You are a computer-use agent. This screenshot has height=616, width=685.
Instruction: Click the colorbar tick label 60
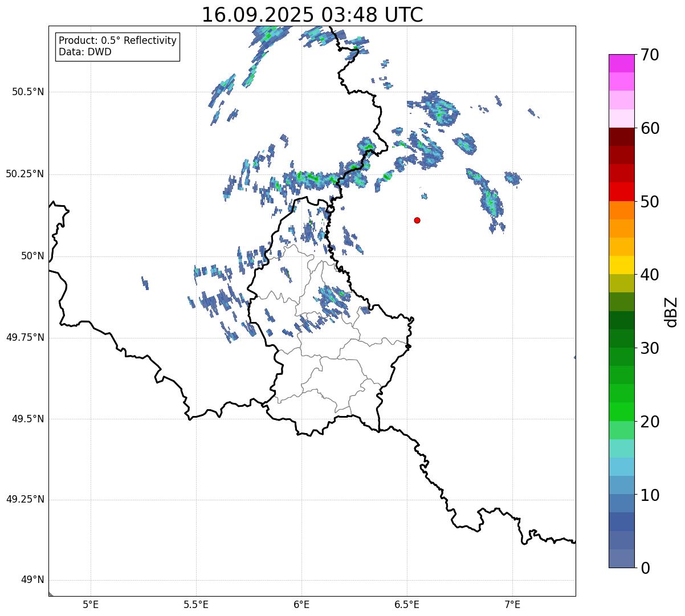650,128
